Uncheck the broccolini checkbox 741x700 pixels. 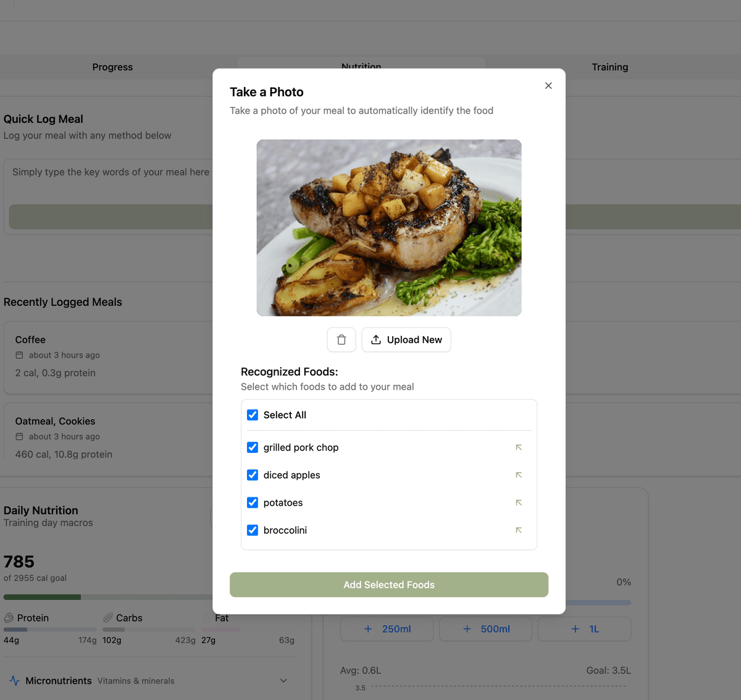[x=253, y=530]
